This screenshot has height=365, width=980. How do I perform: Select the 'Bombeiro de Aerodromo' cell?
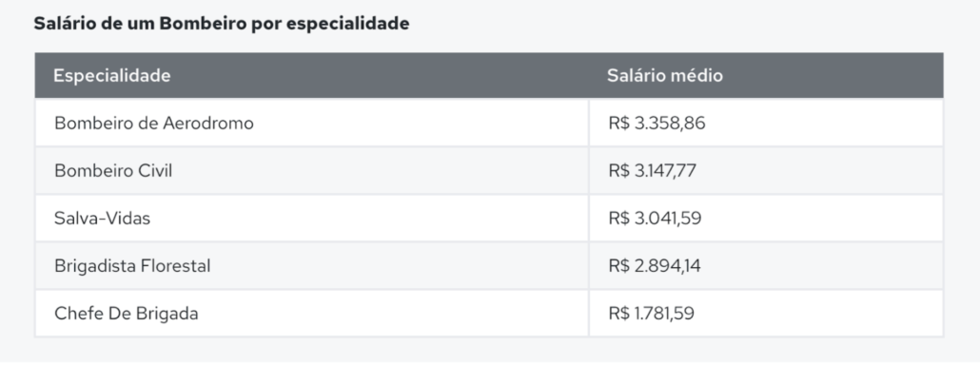click(312, 123)
